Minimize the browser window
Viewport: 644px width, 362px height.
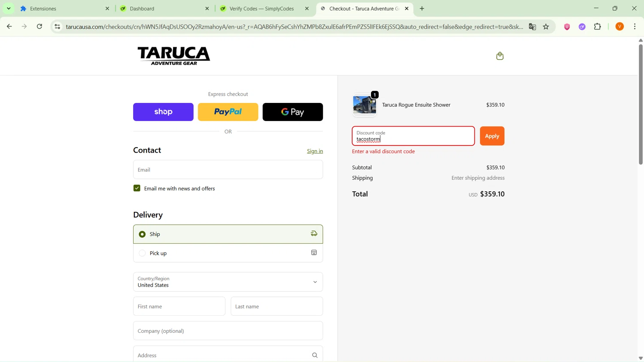[596, 8]
